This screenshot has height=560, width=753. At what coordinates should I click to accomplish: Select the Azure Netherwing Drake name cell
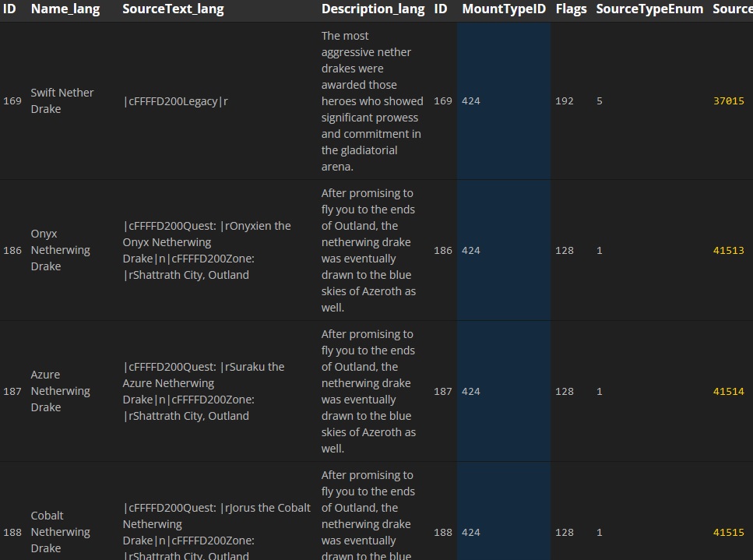[60, 391]
